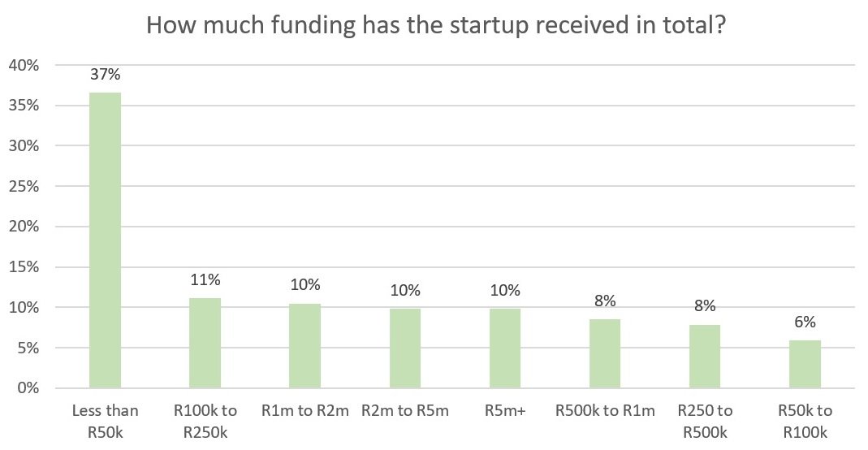
Task: Select the R500k to R1m bar
Action: pyautogui.click(x=605, y=353)
